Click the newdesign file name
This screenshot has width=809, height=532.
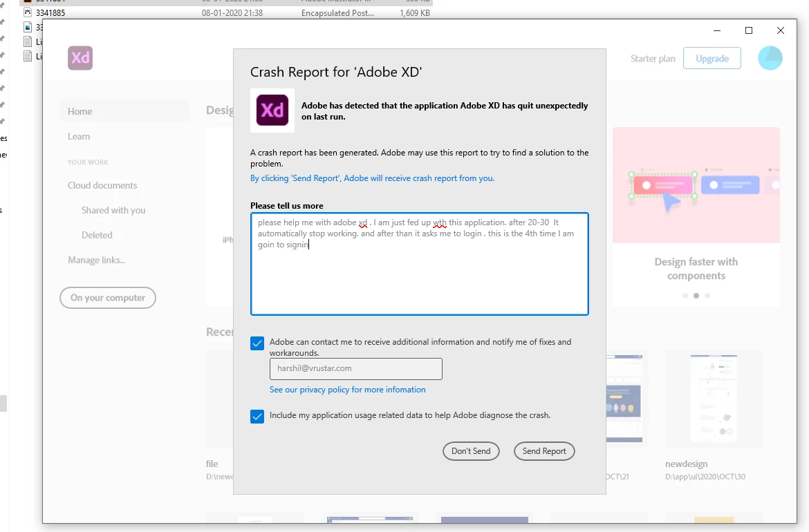(x=686, y=464)
